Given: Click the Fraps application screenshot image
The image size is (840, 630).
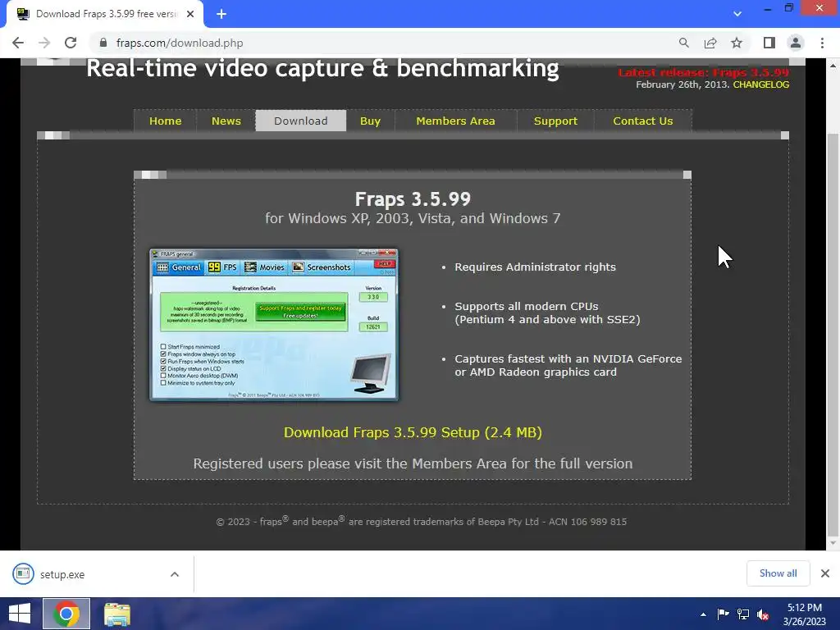Looking at the screenshot, I should click(x=274, y=324).
